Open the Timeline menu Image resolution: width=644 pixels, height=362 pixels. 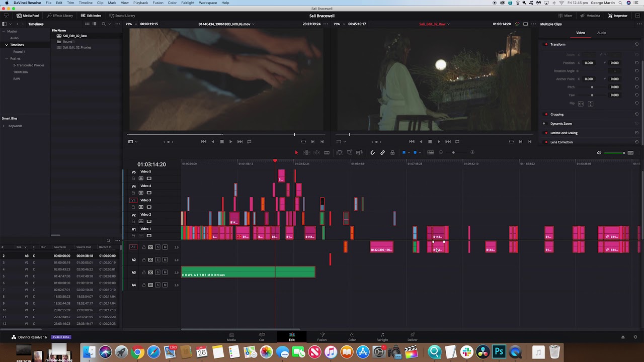coord(86,3)
